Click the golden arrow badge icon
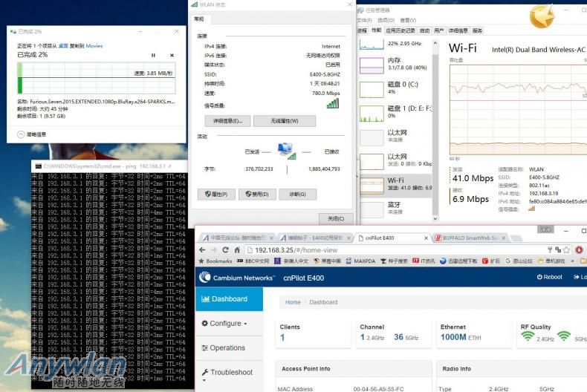The width and height of the screenshot is (587, 392). tap(542, 16)
